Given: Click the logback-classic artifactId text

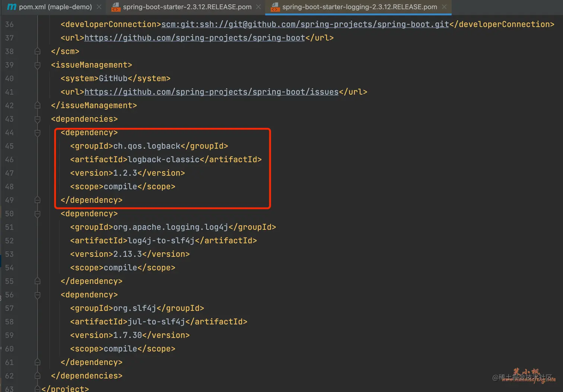Looking at the screenshot, I should click(163, 160).
